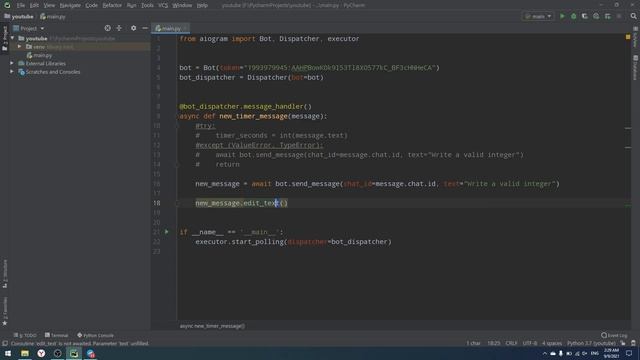Toggle Structure side tool window button

point(5,273)
